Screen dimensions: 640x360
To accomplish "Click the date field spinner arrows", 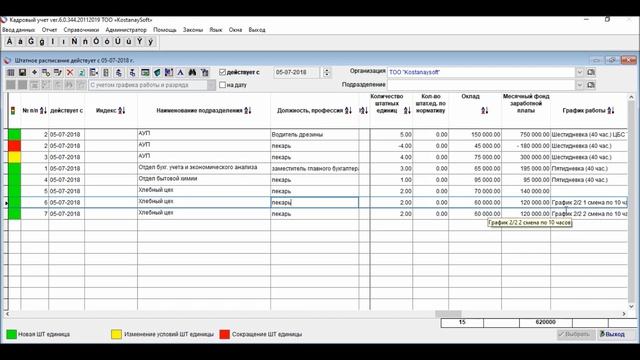I will point(326,72).
